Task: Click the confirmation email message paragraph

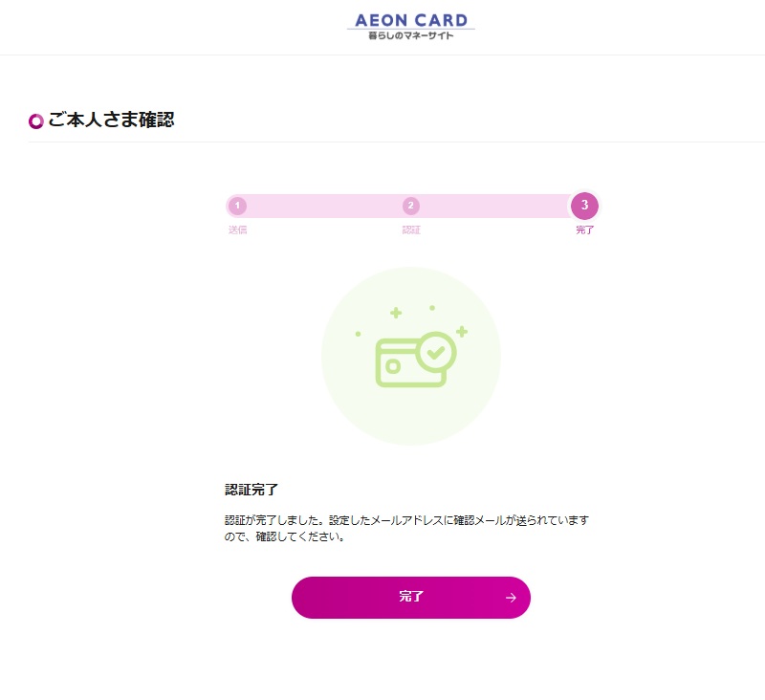Action: (x=405, y=528)
